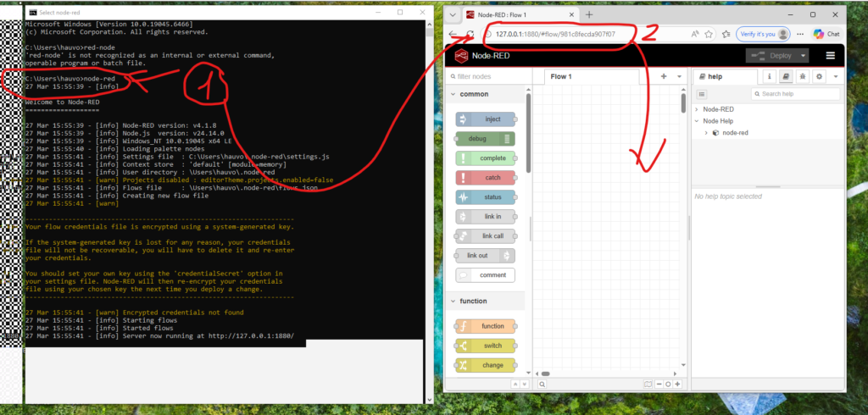This screenshot has width=868, height=415.
Task: Collapse the common palette category
Action: (x=453, y=94)
